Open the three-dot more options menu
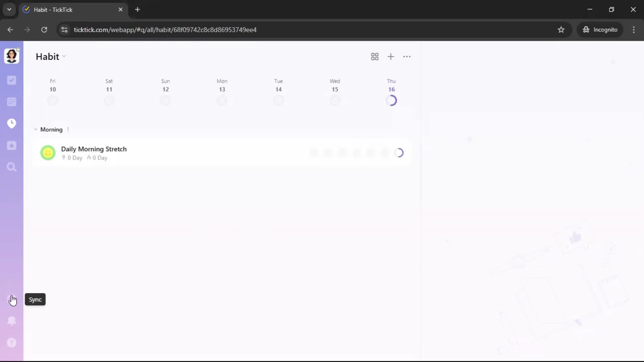This screenshot has width=644, height=362. click(x=407, y=57)
